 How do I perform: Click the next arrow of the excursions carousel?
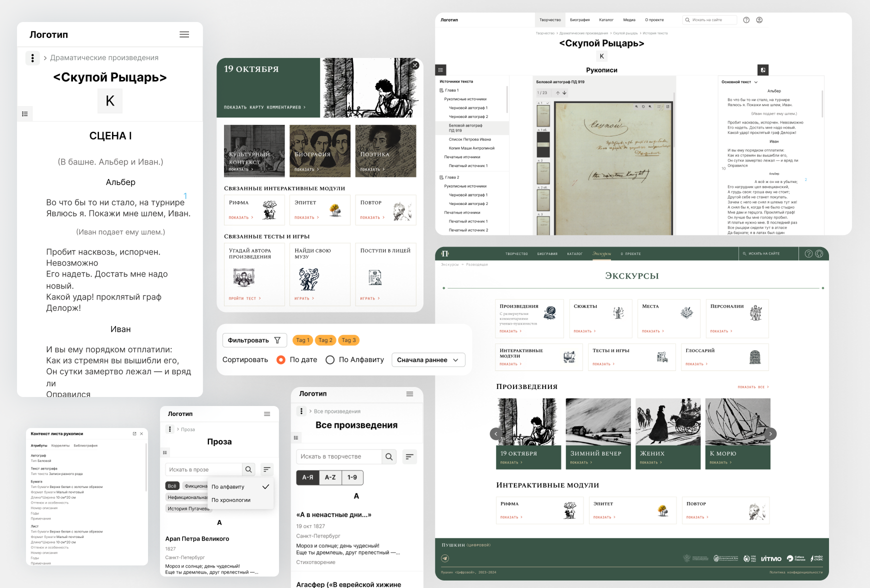click(x=771, y=433)
